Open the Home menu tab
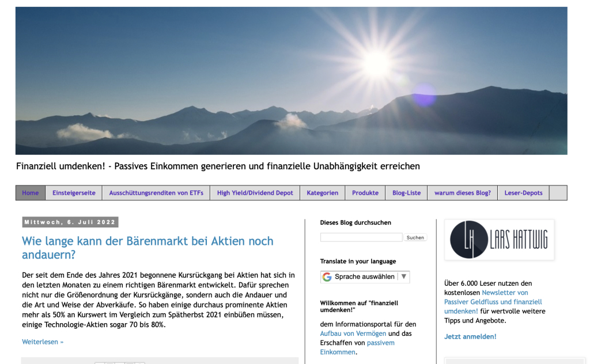This screenshot has width=590, height=364. click(x=31, y=193)
